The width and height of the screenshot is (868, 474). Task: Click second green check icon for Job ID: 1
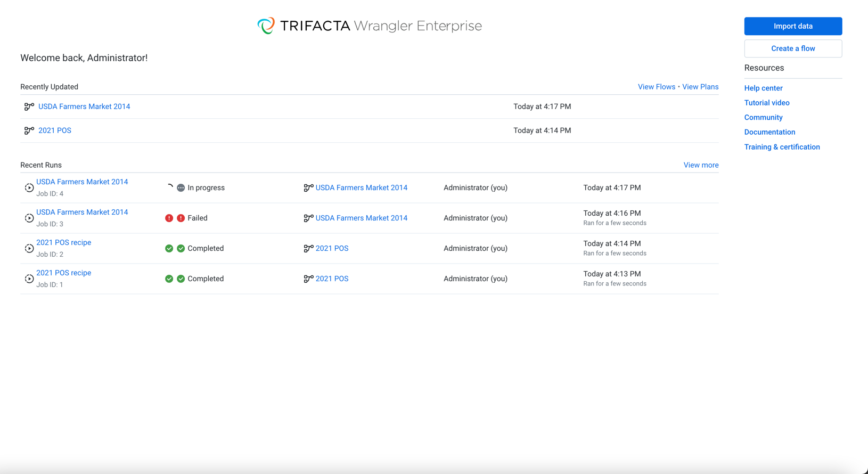click(181, 279)
